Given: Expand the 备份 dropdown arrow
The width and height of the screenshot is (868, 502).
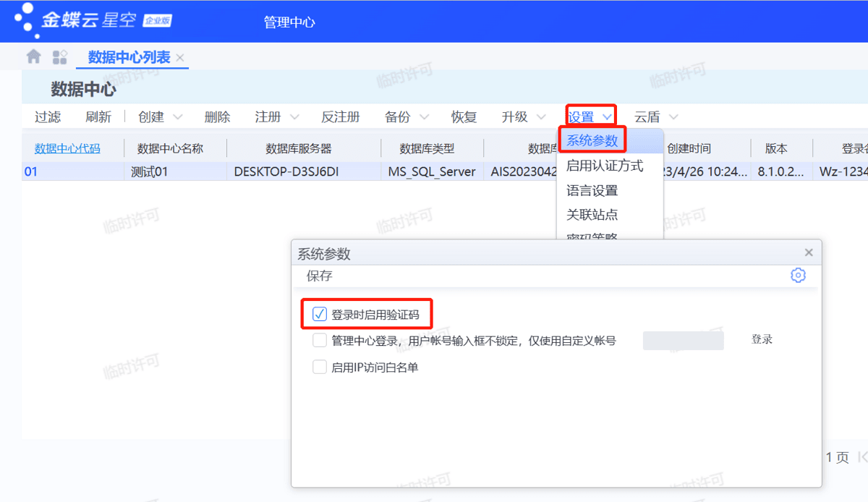Looking at the screenshot, I should tap(424, 117).
